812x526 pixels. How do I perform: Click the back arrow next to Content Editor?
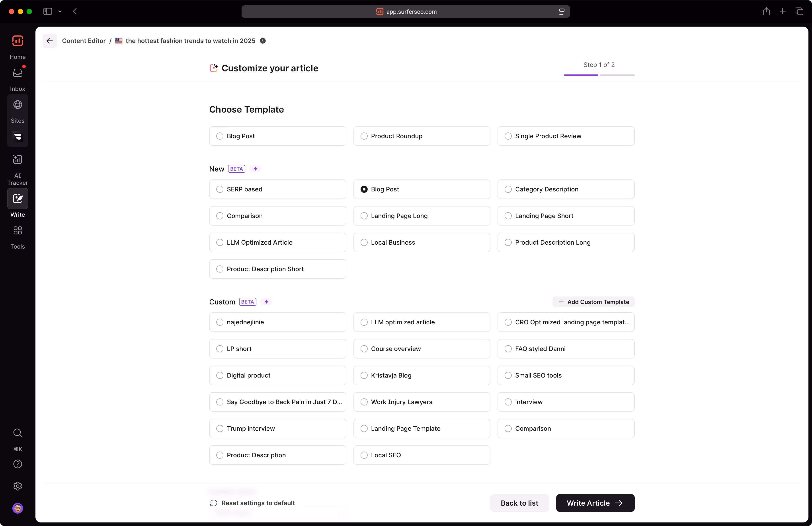(49, 41)
